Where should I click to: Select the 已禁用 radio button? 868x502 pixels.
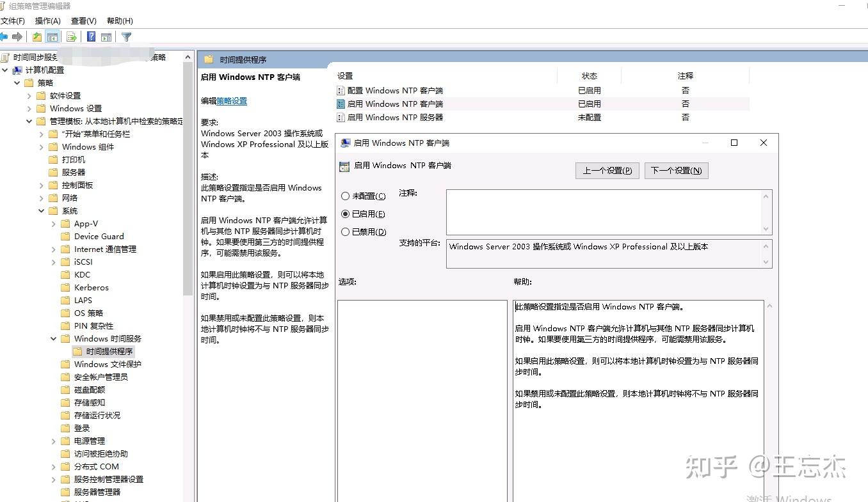tap(346, 232)
